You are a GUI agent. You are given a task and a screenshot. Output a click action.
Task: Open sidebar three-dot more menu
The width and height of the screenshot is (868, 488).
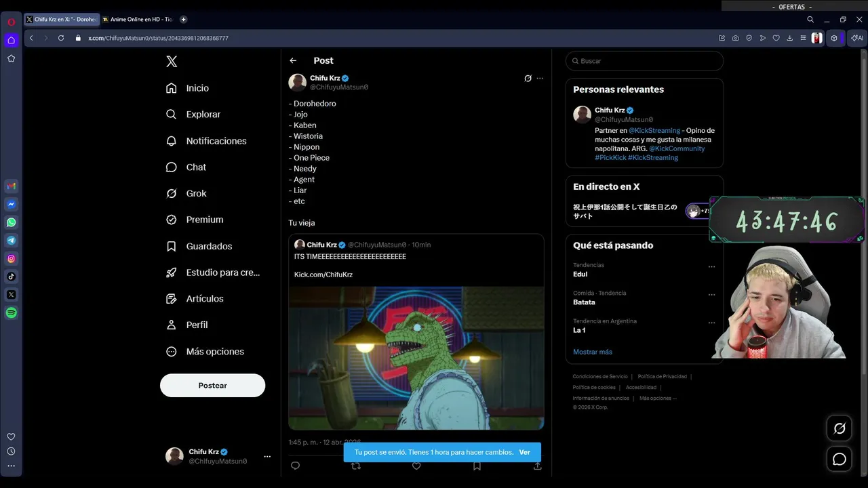click(11, 466)
